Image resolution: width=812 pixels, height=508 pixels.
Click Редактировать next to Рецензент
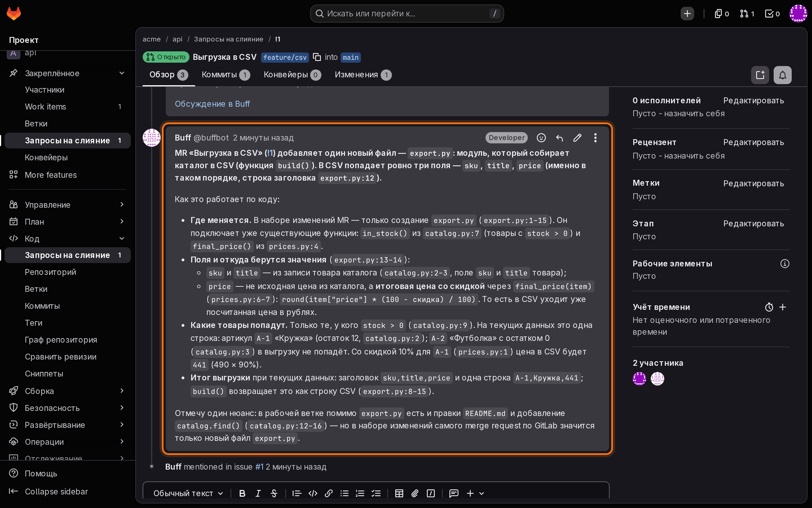coord(753,142)
